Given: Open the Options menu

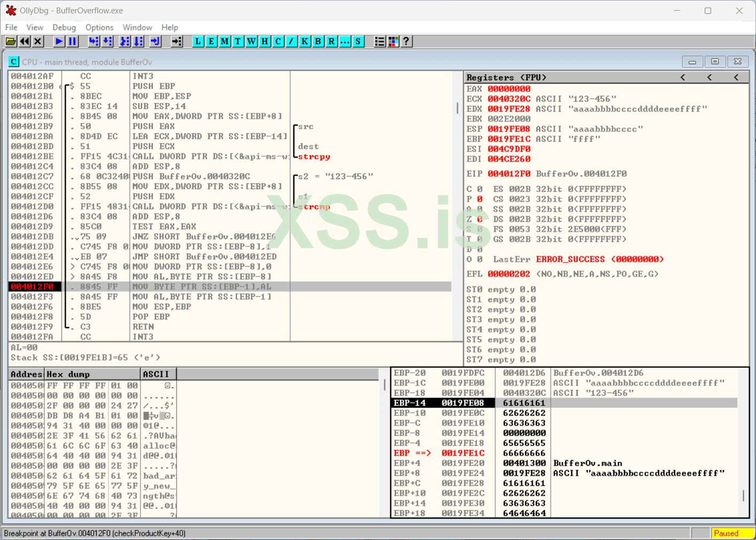Looking at the screenshot, I should (99, 27).
